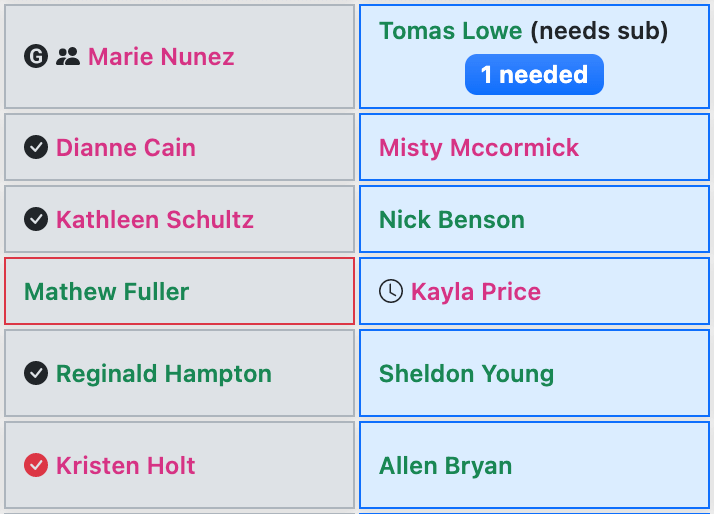Open Dianne Cain's name link
Screen dimensions: 714x514
126,148
